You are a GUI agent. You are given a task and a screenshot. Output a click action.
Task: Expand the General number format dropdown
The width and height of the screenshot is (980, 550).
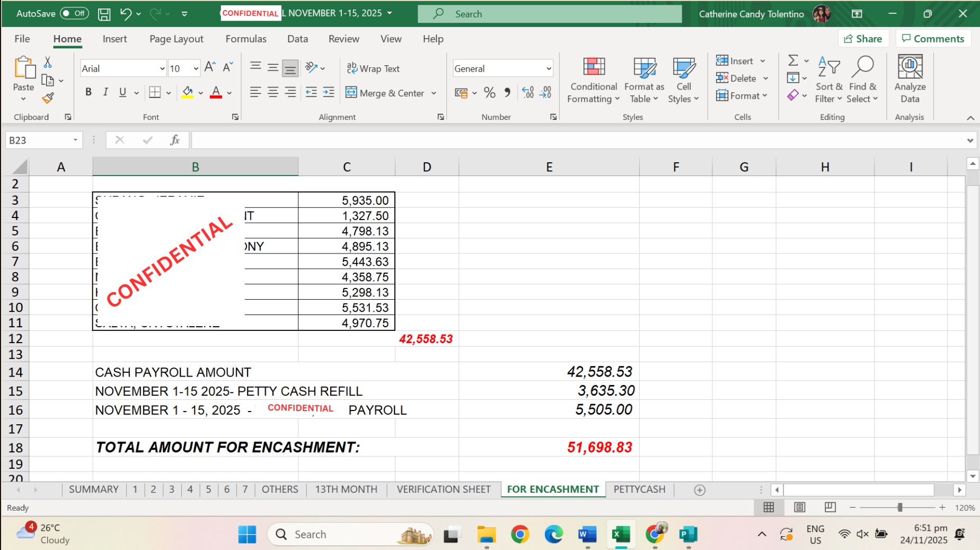[549, 68]
